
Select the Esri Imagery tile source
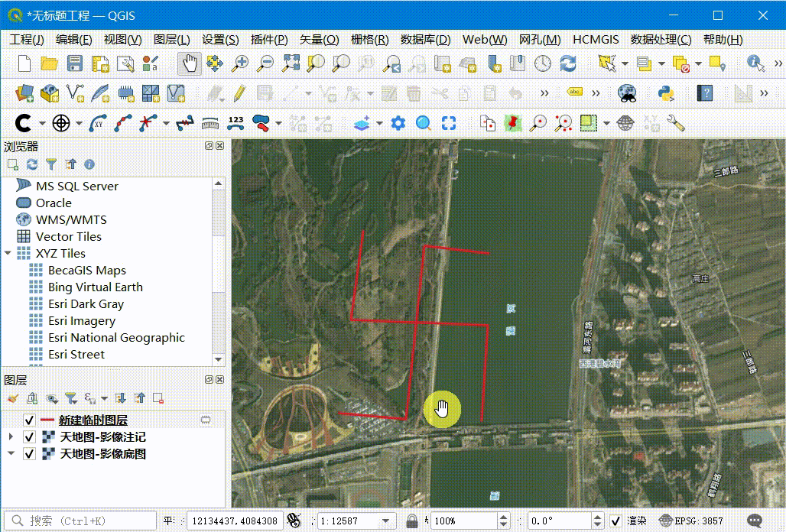click(x=82, y=320)
